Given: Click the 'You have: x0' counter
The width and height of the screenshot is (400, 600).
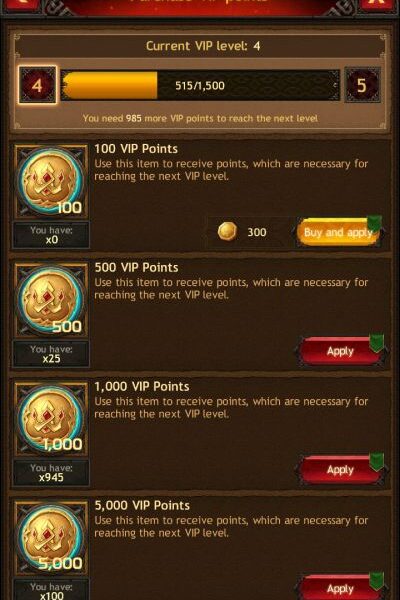Looking at the screenshot, I should [x=51, y=235].
